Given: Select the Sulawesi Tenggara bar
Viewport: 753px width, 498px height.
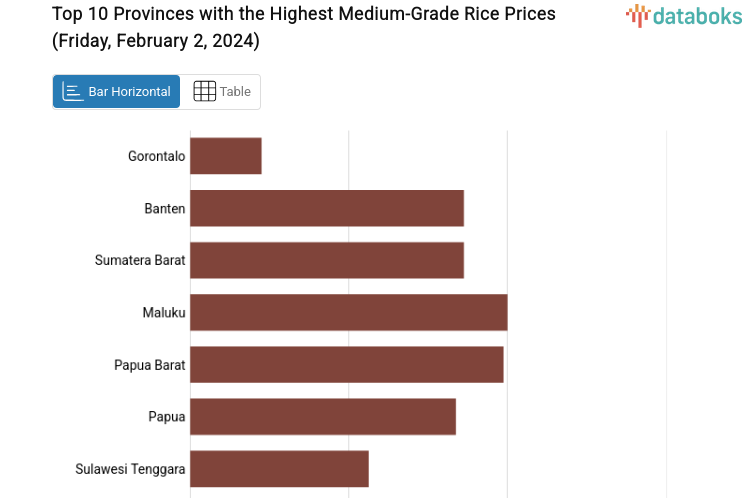Looking at the screenshot, I should coord(279,468).
